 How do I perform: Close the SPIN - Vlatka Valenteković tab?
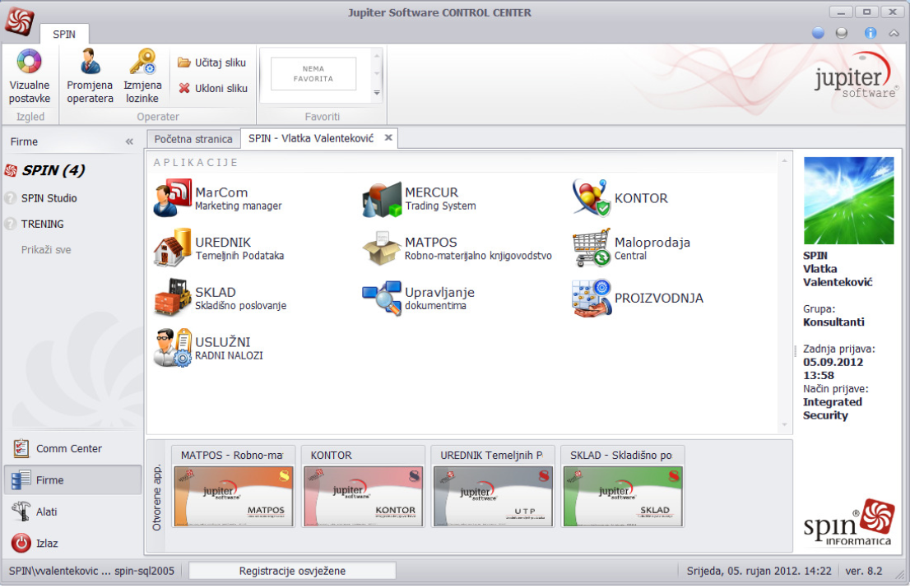tap(388, 137)
